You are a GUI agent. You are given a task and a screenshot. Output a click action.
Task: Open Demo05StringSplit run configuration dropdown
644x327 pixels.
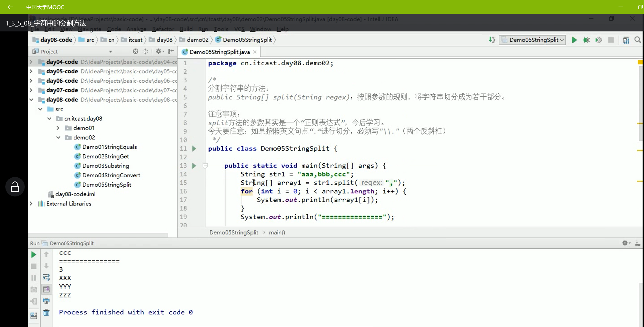click(533, 40)
